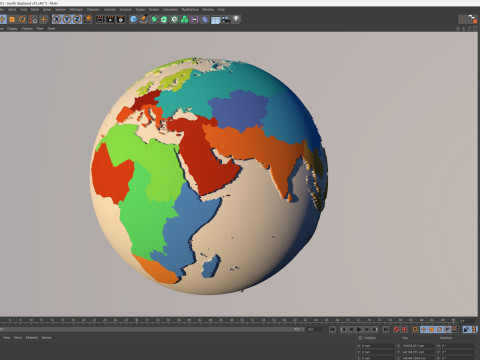Open the viewport Display menu
The image size is (480, 360).
[x=12, y=29]
